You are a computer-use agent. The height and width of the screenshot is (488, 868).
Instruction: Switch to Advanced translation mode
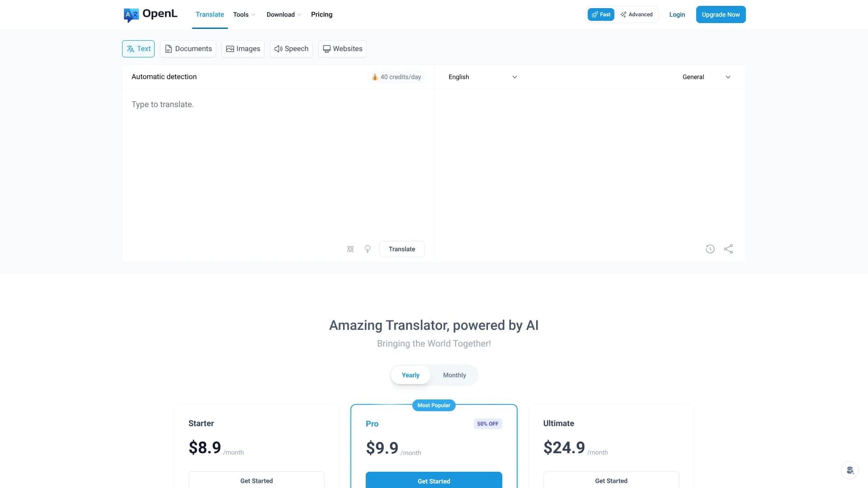pyautogui.click(x=637, y=14)
